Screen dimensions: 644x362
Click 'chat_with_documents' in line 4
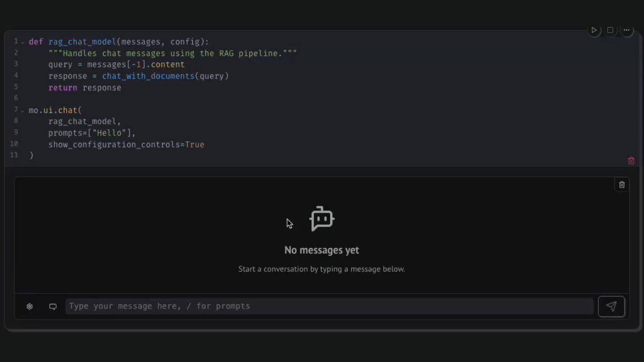148,76
